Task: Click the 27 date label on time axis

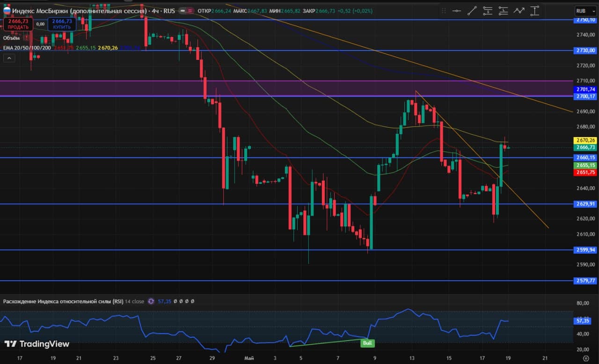Action: (x=179, y=358)
